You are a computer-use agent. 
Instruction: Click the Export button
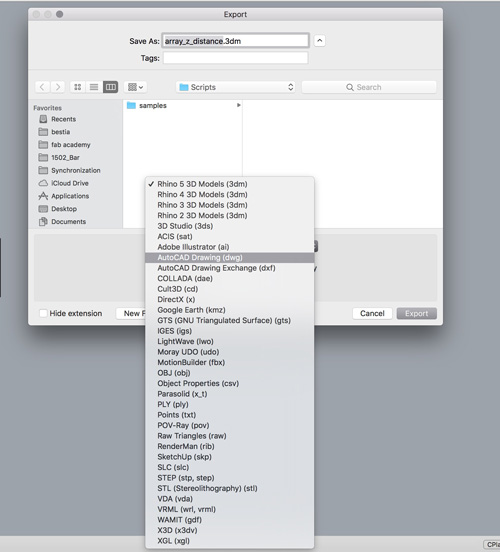click(x=417, y=313)
